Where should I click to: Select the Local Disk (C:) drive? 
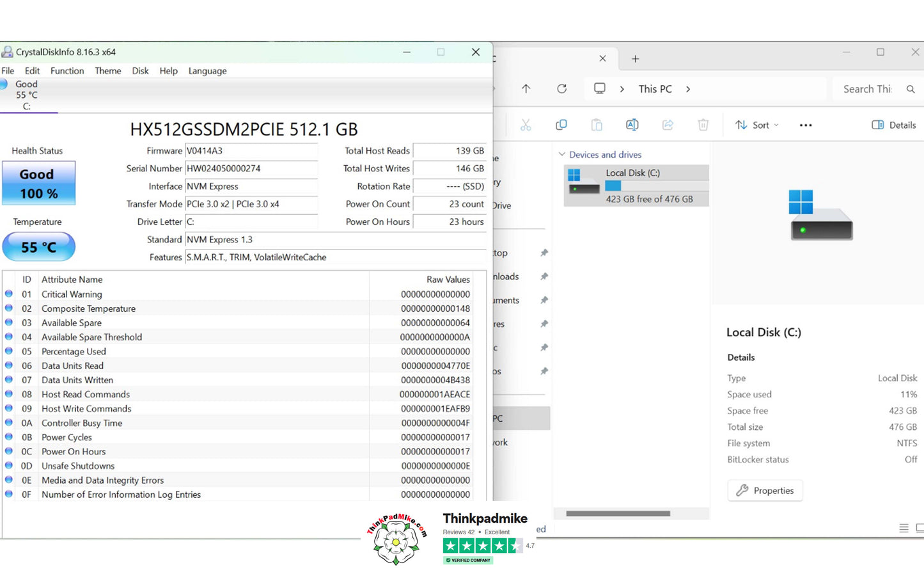pos(636,186)
